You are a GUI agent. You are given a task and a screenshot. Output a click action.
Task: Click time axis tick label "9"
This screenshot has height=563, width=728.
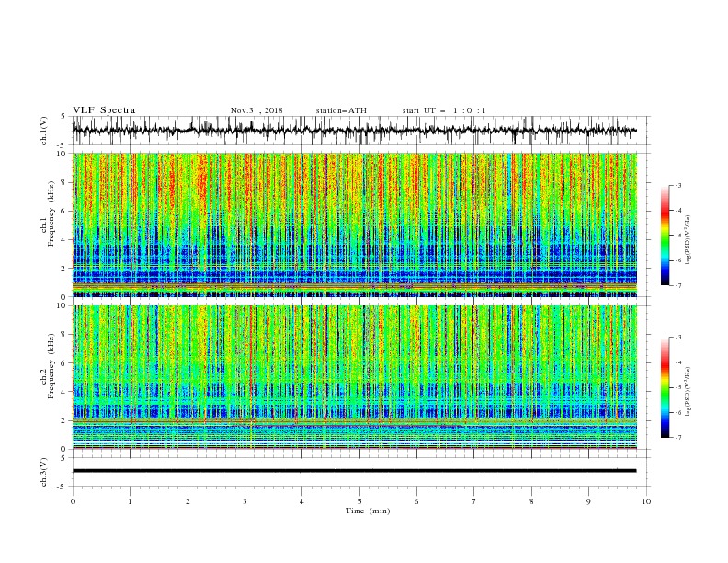[588, 501]
